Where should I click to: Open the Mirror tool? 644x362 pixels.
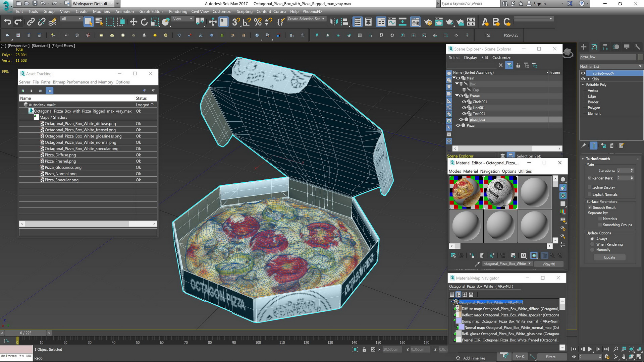tap(334, 22)
